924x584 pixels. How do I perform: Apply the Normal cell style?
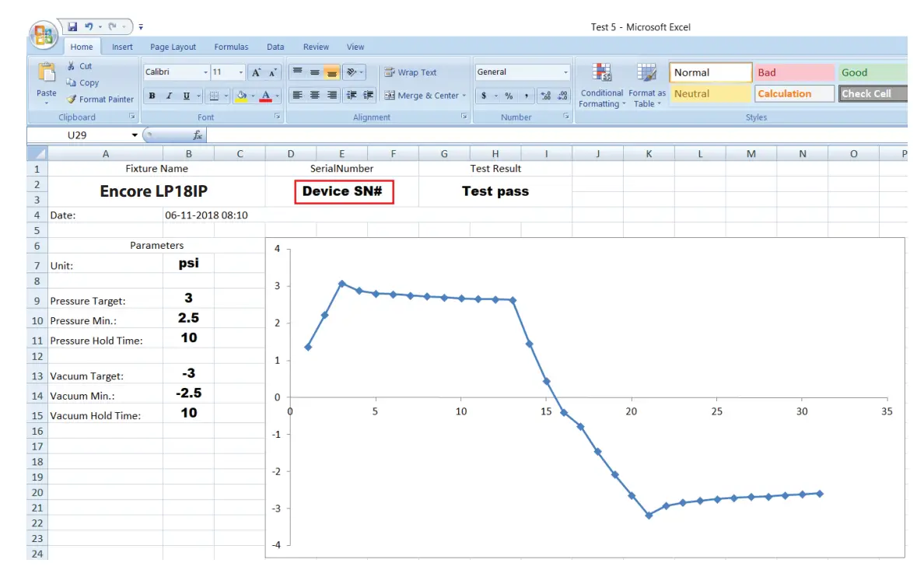pos(711,72)
